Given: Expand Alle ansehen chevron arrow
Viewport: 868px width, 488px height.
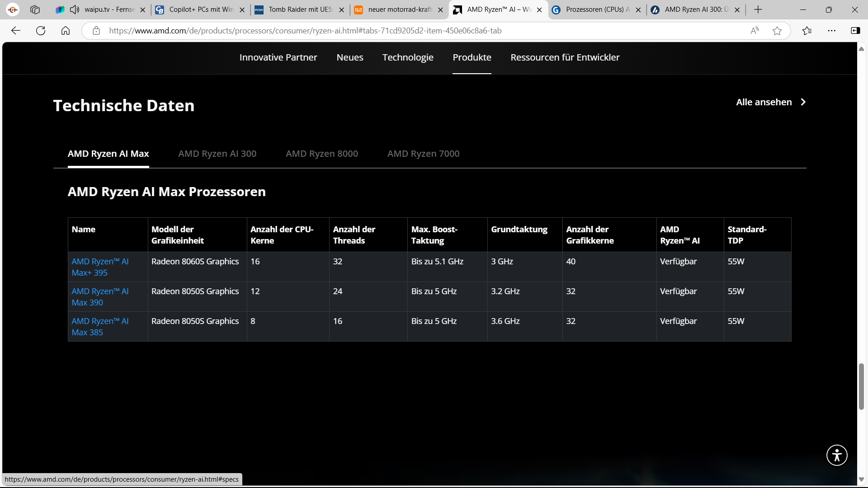Looking at the screenshot, I should 803,102.
